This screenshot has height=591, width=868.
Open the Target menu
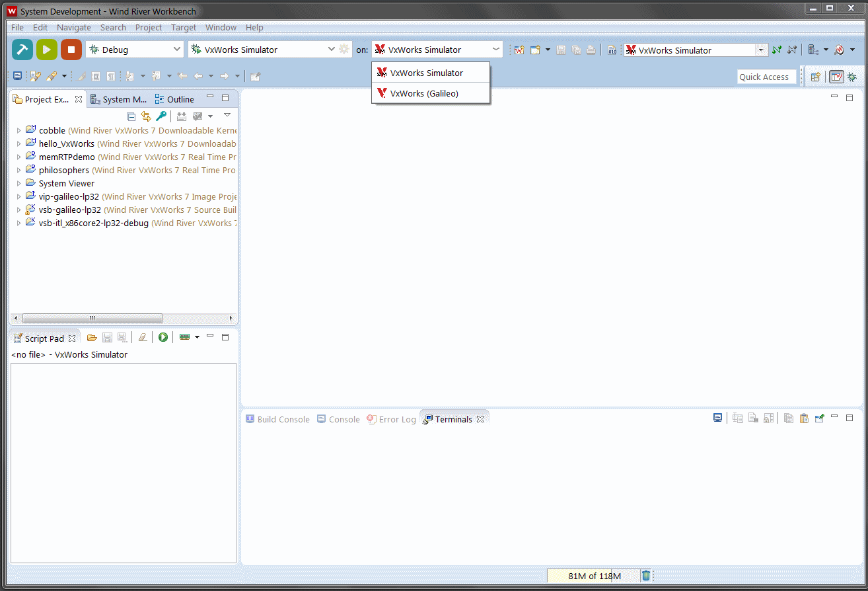point(184,27)
